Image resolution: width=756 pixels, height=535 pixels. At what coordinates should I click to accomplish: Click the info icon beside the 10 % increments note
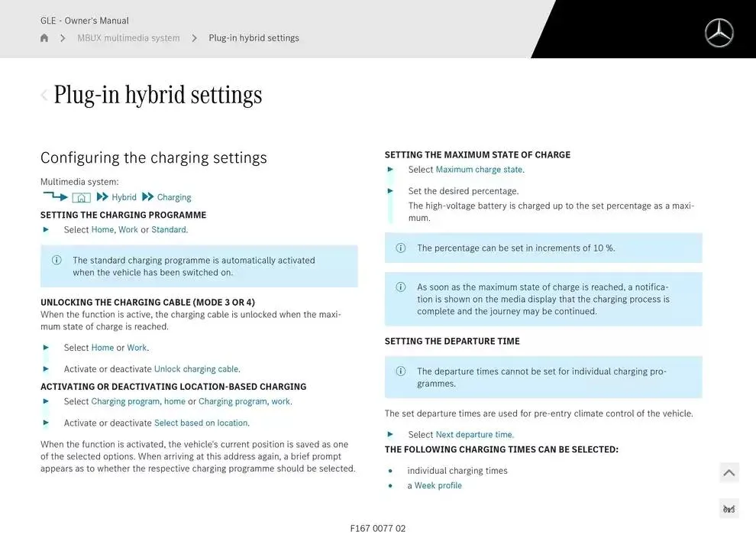(400, 248)
